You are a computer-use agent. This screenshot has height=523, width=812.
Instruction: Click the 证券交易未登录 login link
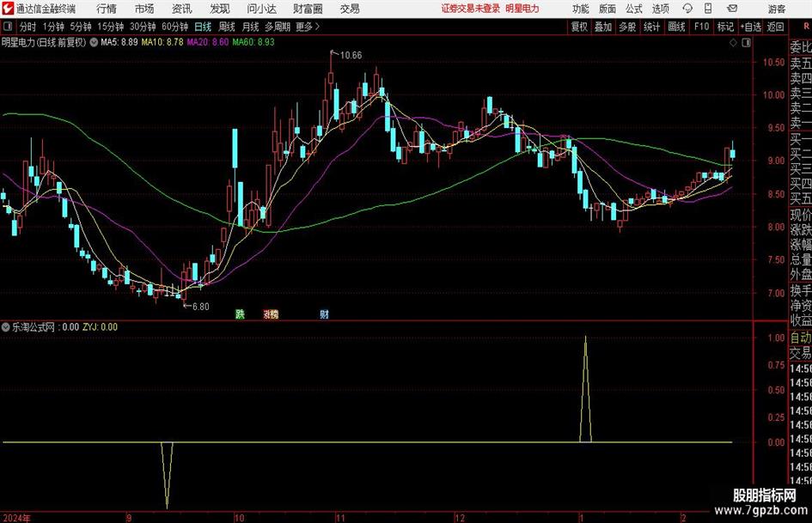point(471,9)
